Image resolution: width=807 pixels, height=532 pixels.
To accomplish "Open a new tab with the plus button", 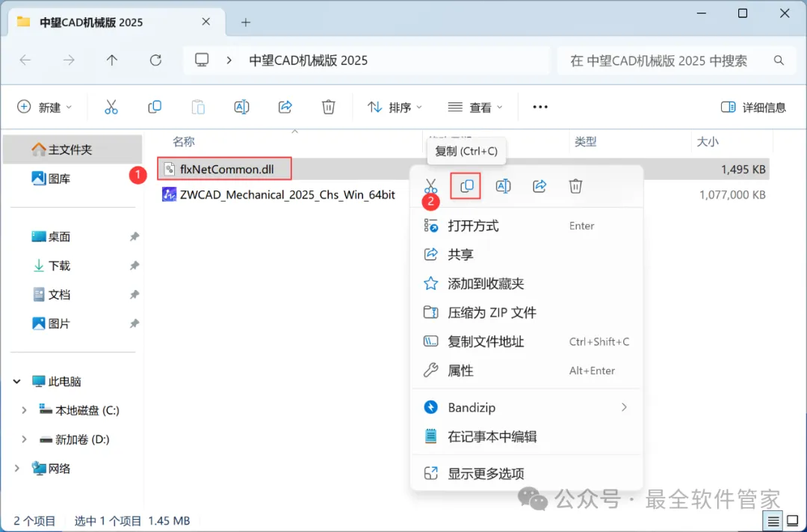I will 246,22.
